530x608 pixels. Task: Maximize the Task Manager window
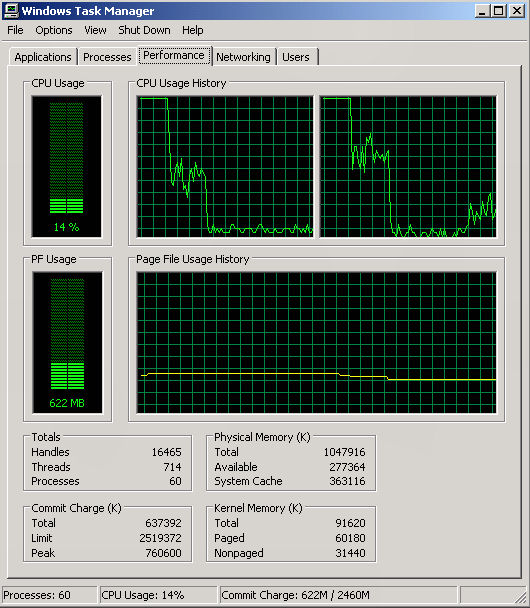499,10
